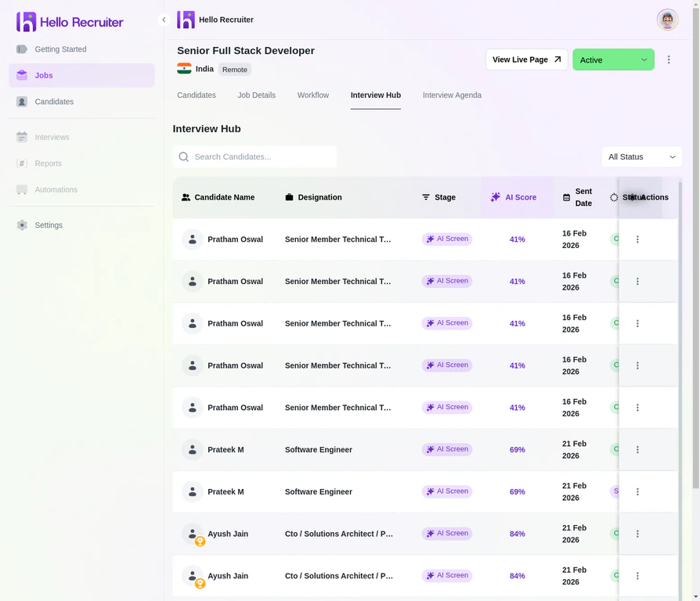Switch to the Interview Agenda tab
Viewport: 700px width, 601px height.
pyautogui.click(x=452, y=95)
